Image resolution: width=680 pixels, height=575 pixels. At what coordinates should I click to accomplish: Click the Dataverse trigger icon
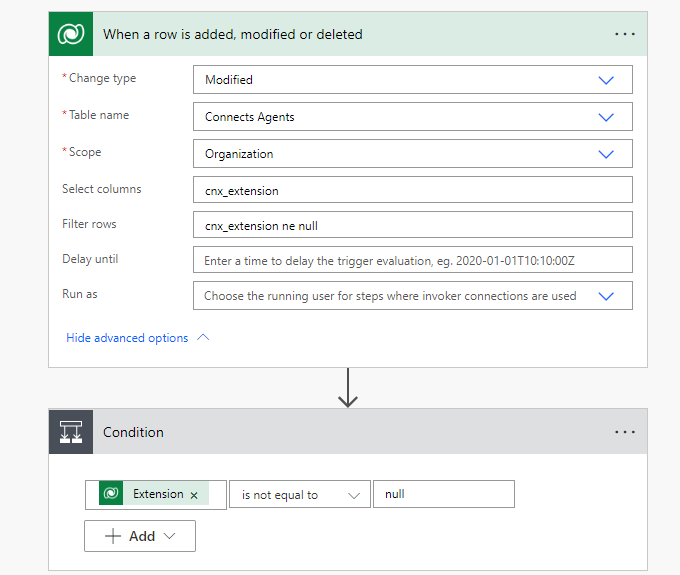(x=71, y=34)
